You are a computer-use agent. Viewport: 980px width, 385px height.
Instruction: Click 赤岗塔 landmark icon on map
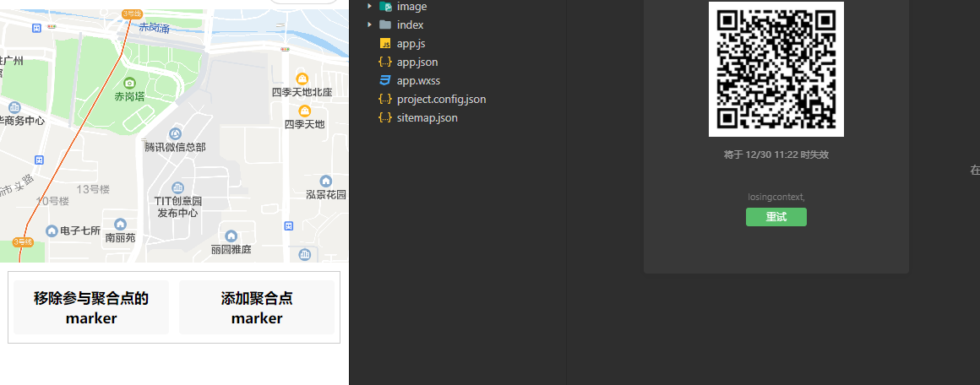tap(129, 83)
